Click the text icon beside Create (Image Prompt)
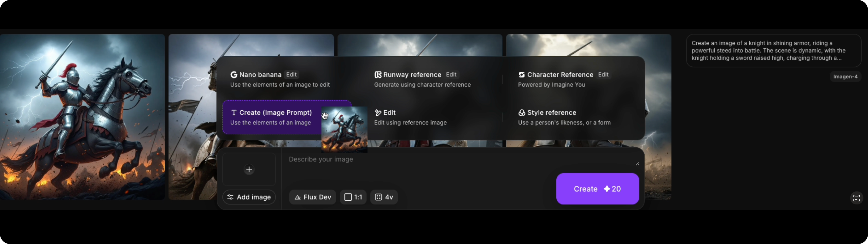 pyautogui.click(x=234, y=113)
